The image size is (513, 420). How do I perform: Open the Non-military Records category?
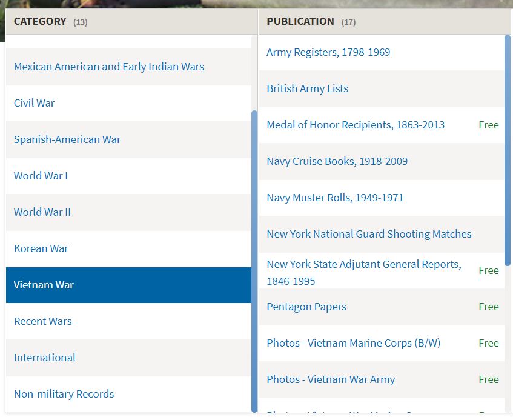[x=64, y=394]
